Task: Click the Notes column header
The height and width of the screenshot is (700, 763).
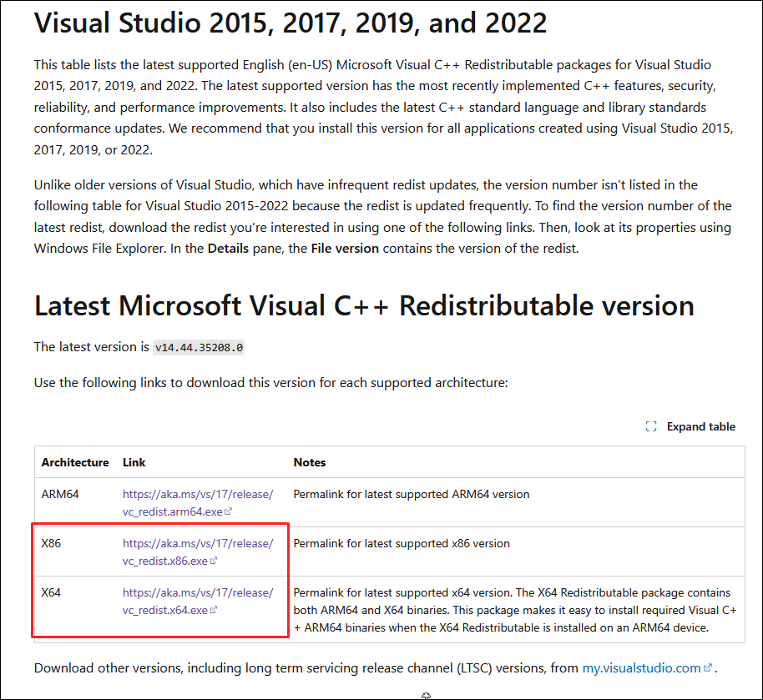Action: pyautogui.click(x=310, y=462)
